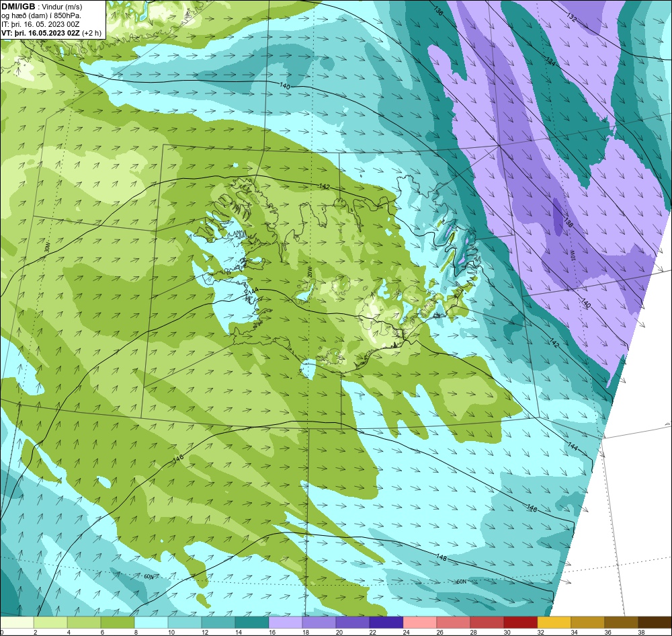Viewport: 672px width, 636px height.
Task: Click the legend tick label "30"
Action: [x=507, y=632]
